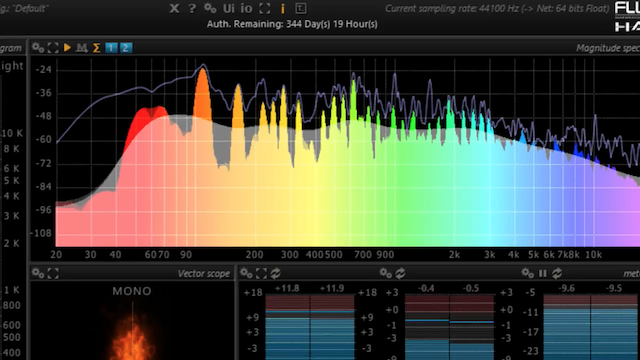
Task: Click the -60 dB axis label
Action: tap(43, 140)
